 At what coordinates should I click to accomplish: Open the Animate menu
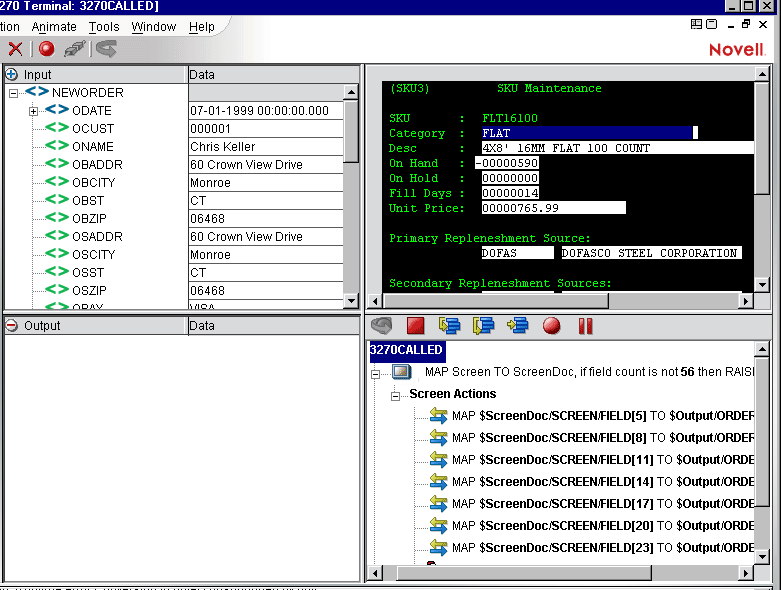[54, 27]
